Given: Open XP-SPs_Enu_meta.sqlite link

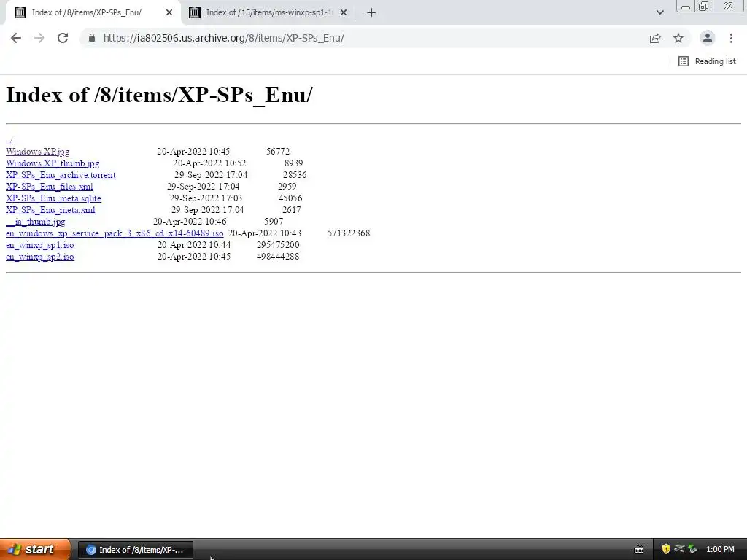Looking at the screenshot, I should [53, 198].
